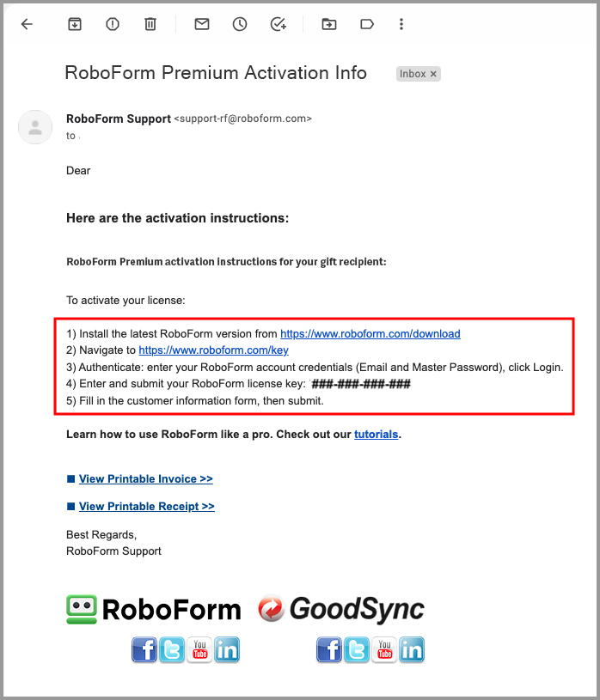Delete the email with the trash icon
The height and width of the screenshot is (700, 600).
(150, 24)
